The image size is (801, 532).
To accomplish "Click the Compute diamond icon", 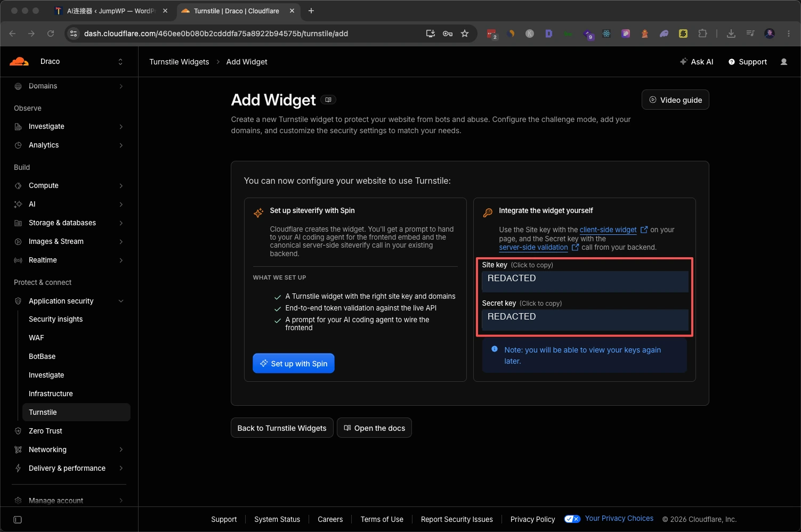I will click(18, 186).
